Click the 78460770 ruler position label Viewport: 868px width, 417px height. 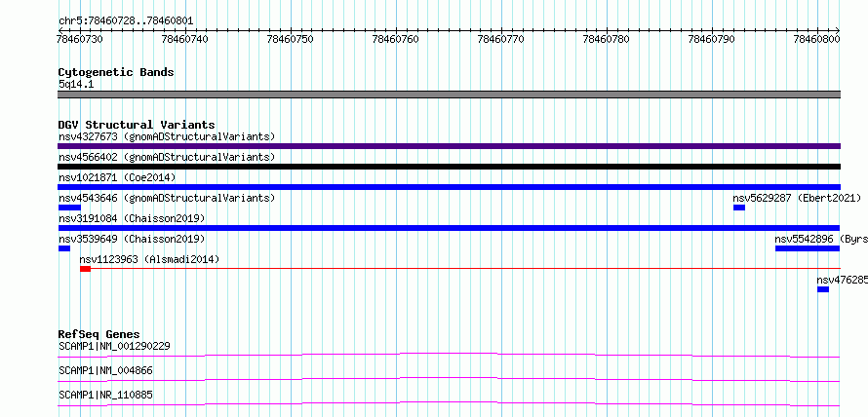(501, 39)
